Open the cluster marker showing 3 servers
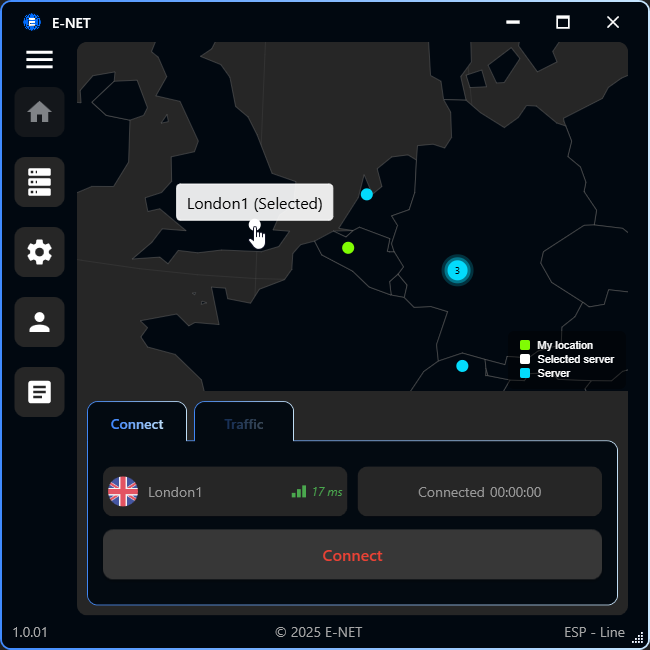650x650 pixels. [x=457, y=270]
